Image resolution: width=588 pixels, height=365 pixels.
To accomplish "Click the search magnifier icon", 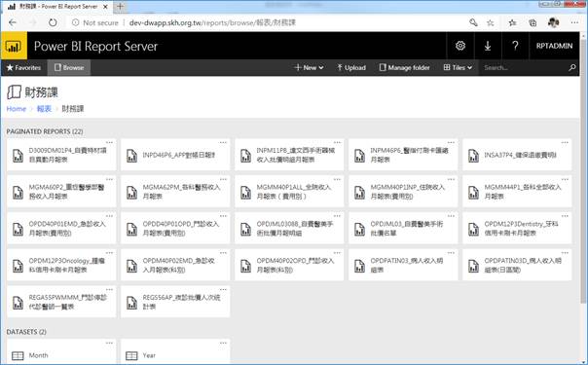I will 572,68.
